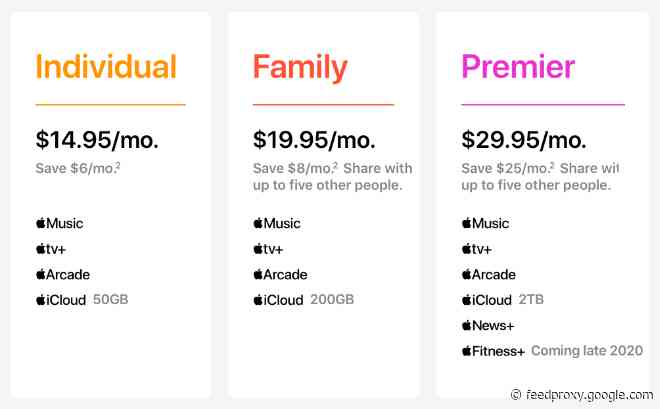Screen dimensions: 660x409
Task: Select the Family plan heading
Action: tap(300, 67)
